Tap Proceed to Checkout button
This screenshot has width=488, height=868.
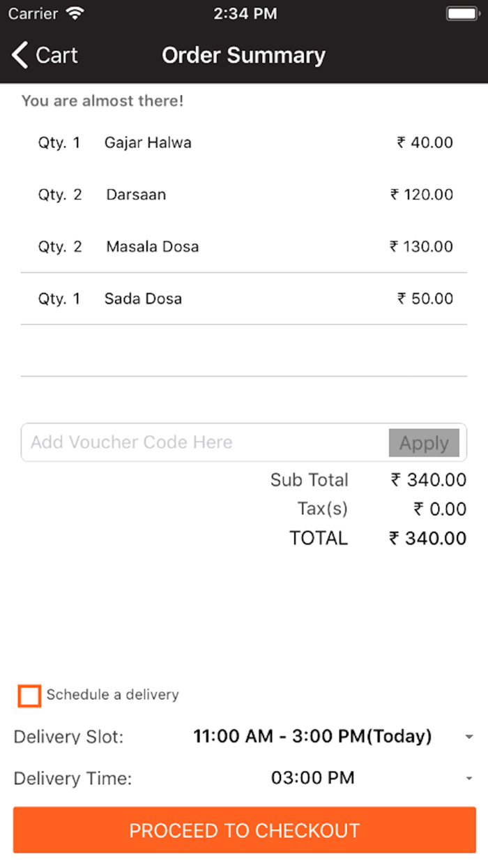click(x=244, y=830)
